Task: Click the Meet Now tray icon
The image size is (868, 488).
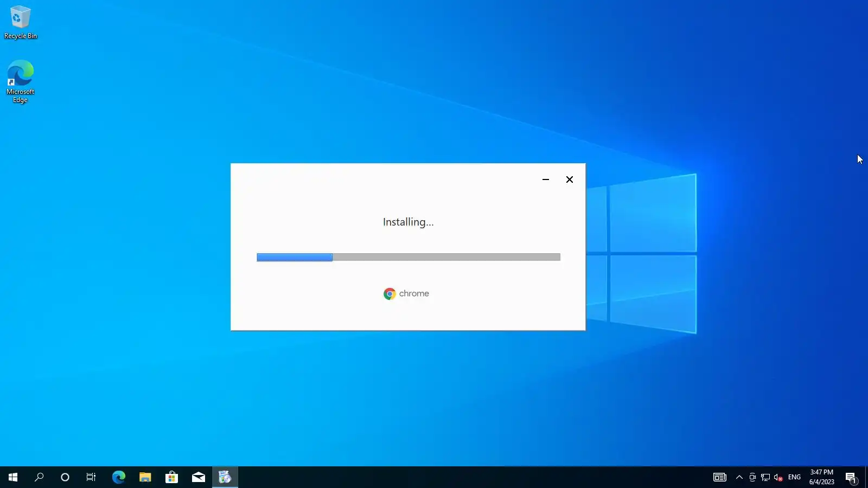Action: (x=752, y=477)
